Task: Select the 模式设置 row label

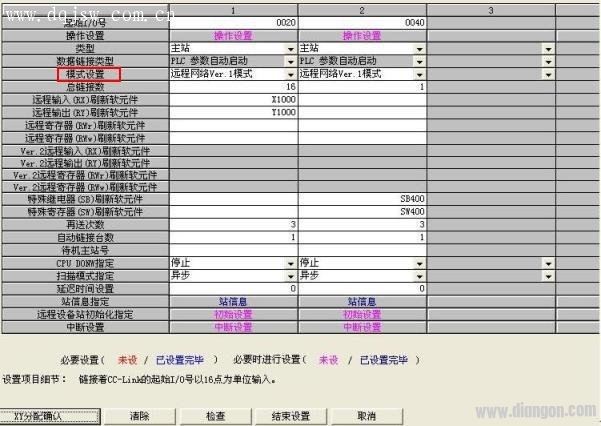Action: (x=85, y=74)
